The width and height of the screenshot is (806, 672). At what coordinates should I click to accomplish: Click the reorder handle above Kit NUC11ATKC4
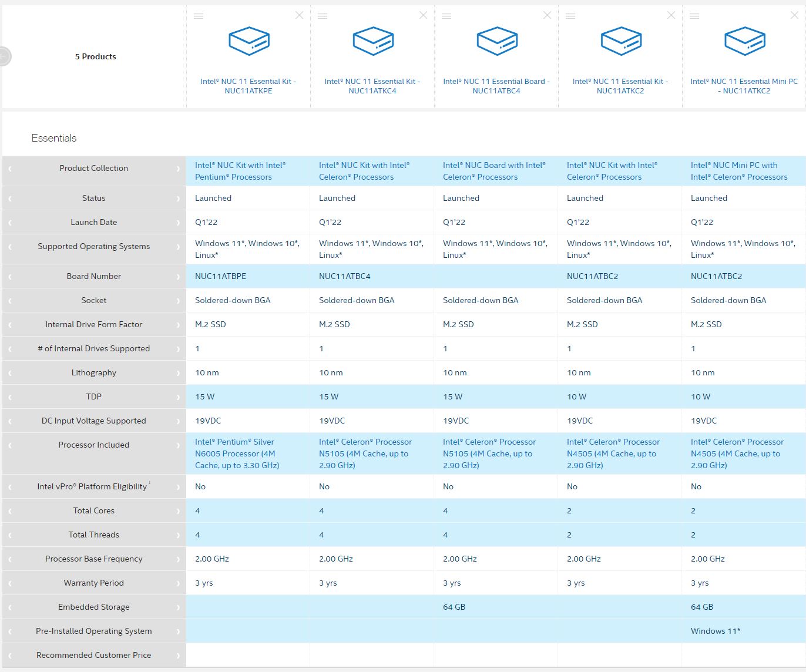click(x=323, y=16)
